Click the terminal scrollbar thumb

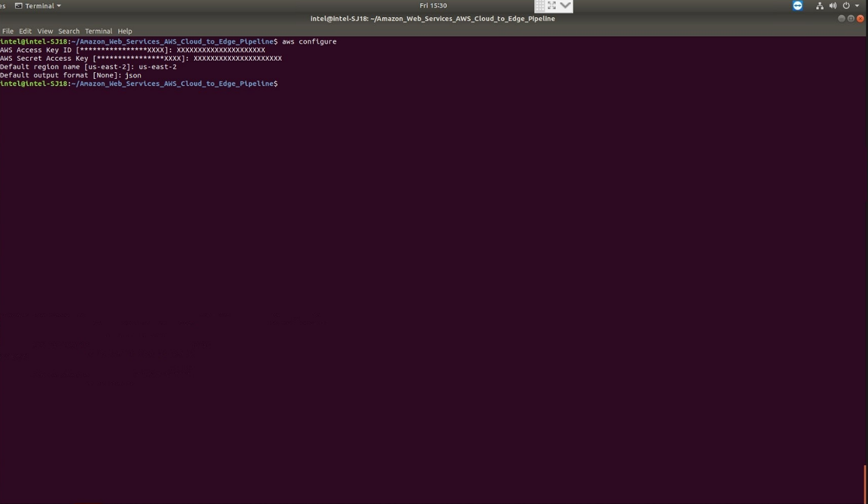pos(865,484)
